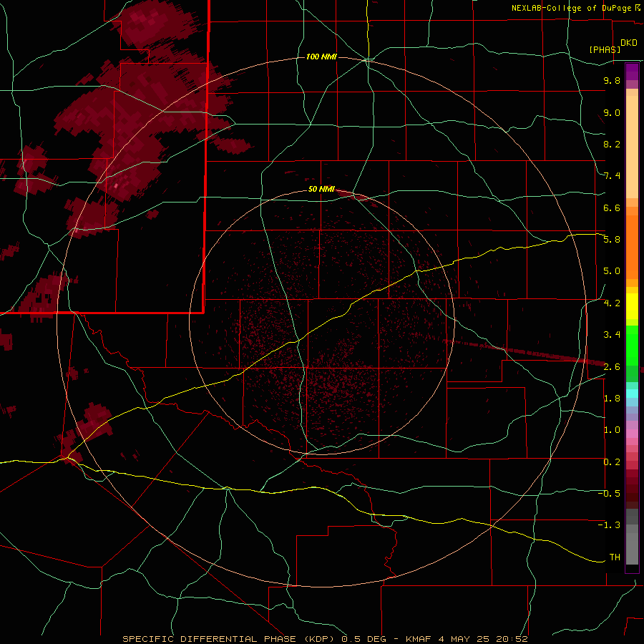Click the -1.3 scale label
Image resolution: width=644 pixels, height=644 pixels.
(x=609, y=525)
